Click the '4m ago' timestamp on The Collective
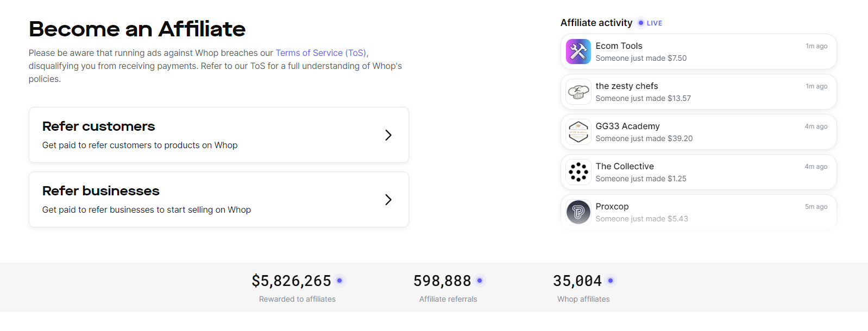This screenshot has width=868, height=331. [816, 167]
